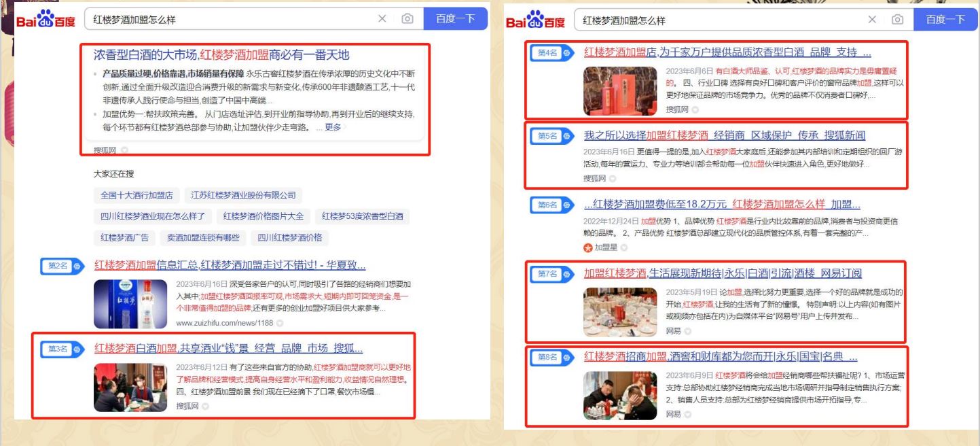Clear the query with the X in the left search bar
Image resolution: width=980 pixels, height=446 pixels.
(383, 20)
